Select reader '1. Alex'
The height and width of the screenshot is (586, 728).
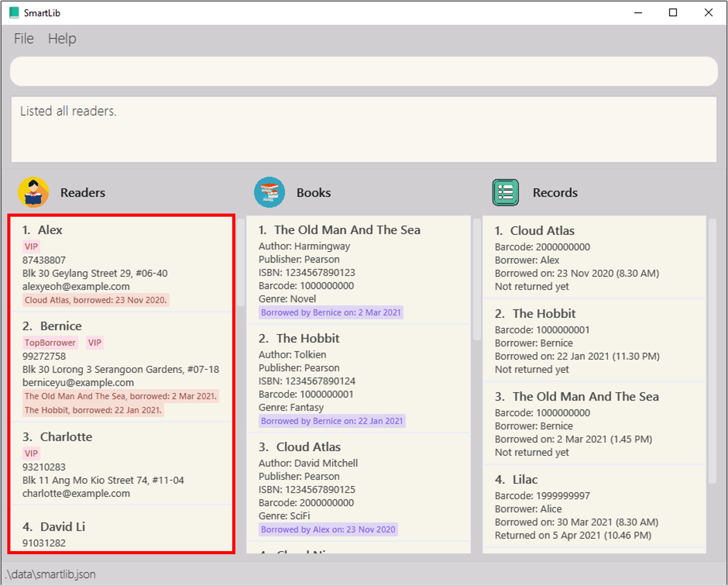click(x=121, y=264)
